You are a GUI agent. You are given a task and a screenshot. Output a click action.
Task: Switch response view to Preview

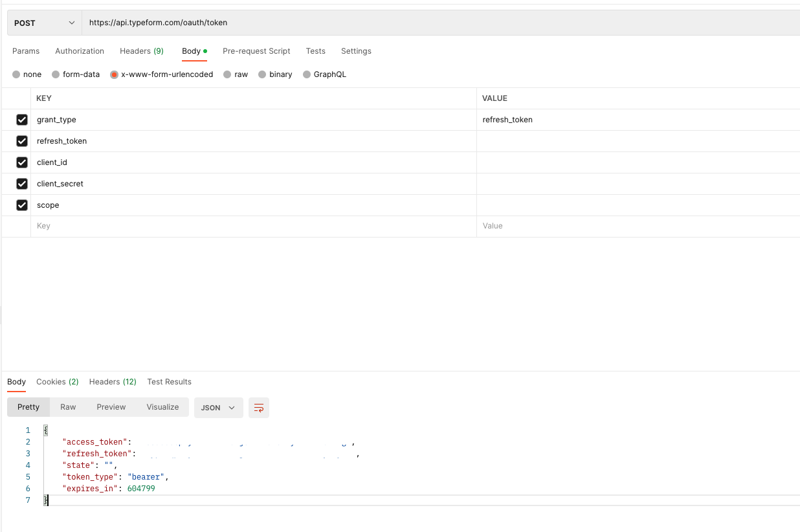(x=111, y=407)
